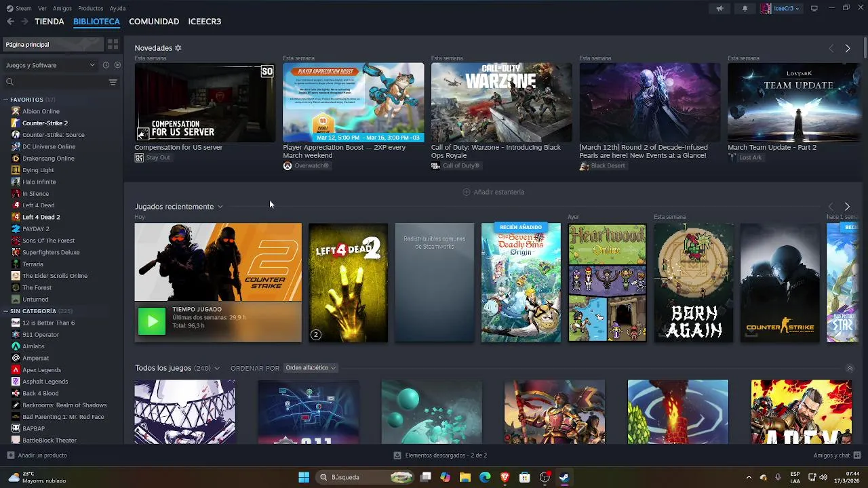
Task: Open Elementos descargados status
Action: [440, 455]
